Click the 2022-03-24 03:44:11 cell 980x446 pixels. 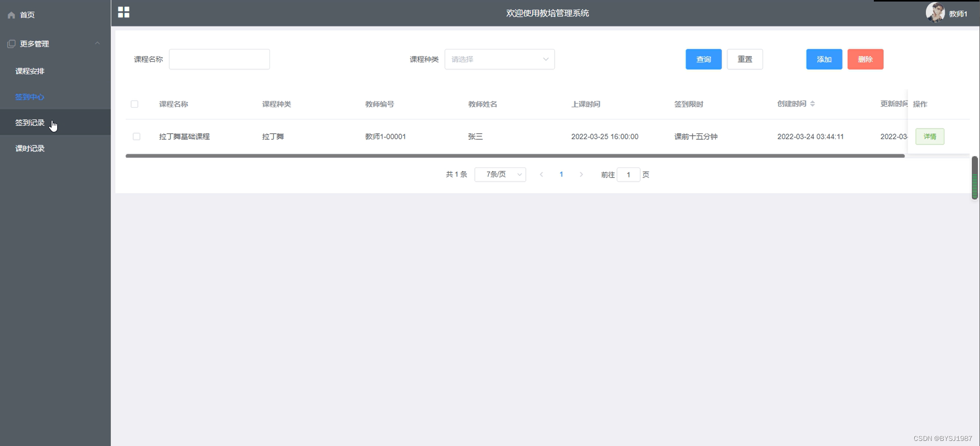pyautogui.click(x=811, y=137)
